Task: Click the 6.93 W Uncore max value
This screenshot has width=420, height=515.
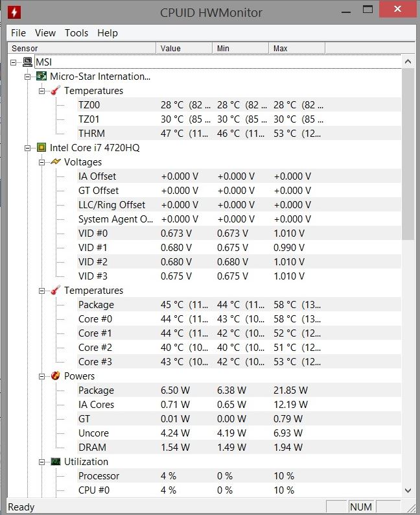Action: click(x=288, y=433)
